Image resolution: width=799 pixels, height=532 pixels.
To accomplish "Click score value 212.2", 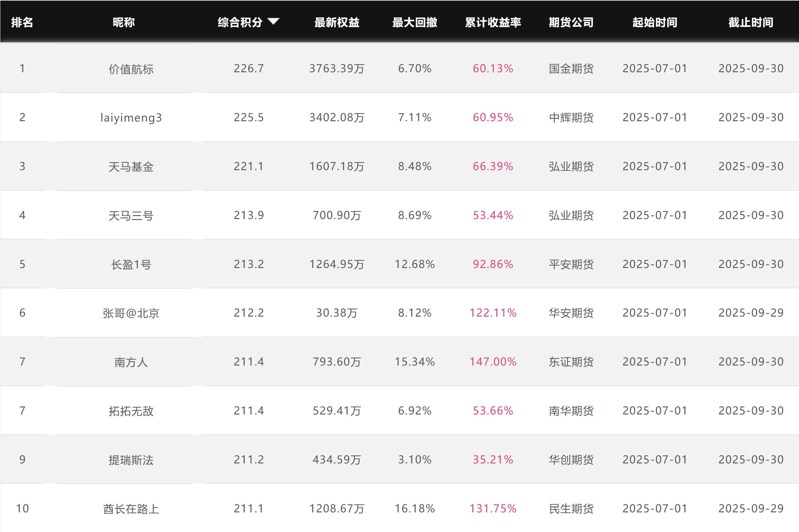I will pyautogui.click(x=249, y=313).
